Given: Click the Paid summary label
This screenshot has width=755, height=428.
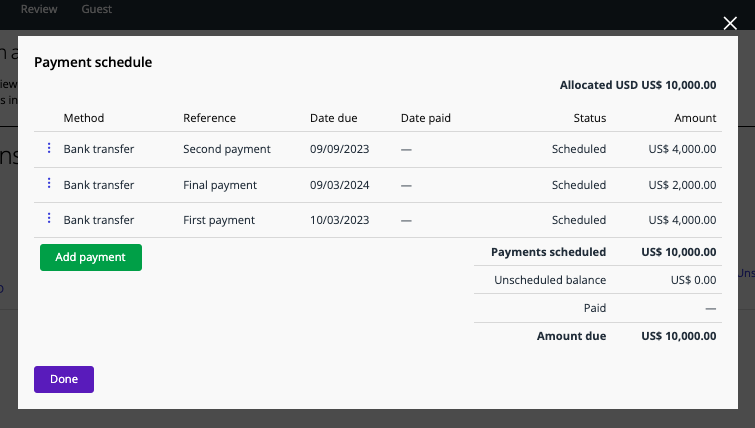Looking at the screenshot, I should tap(595, 308).
